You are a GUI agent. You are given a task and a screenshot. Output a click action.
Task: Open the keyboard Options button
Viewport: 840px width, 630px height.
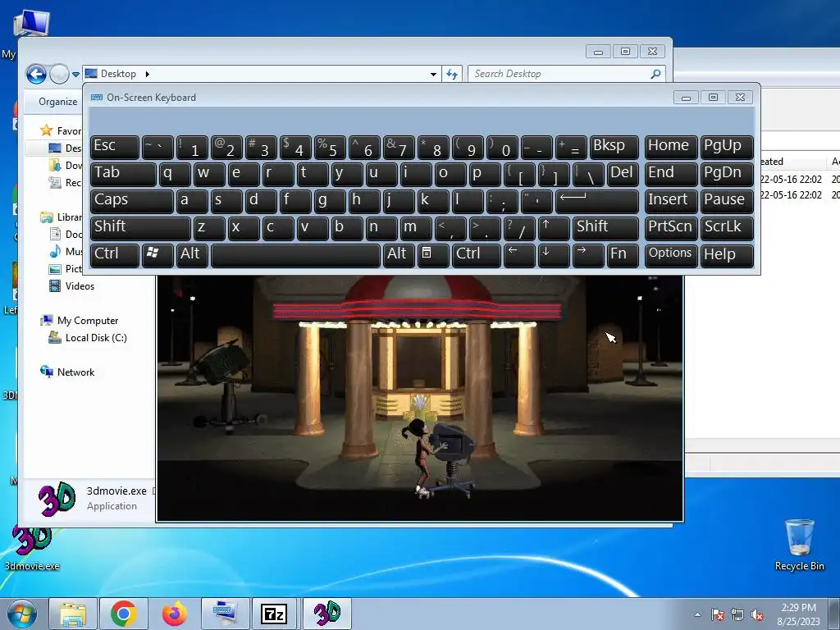(671, 255)
